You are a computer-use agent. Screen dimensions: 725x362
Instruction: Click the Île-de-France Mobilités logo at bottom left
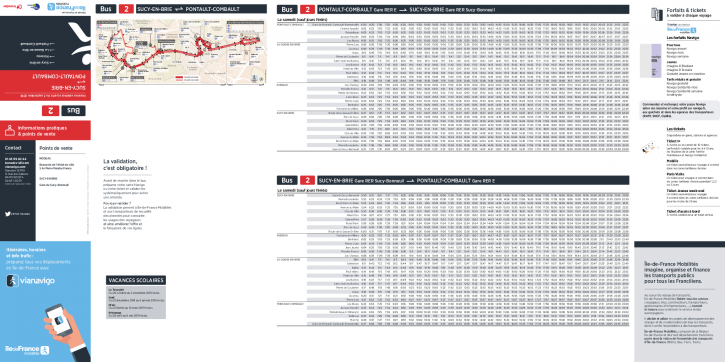(27, 350)
